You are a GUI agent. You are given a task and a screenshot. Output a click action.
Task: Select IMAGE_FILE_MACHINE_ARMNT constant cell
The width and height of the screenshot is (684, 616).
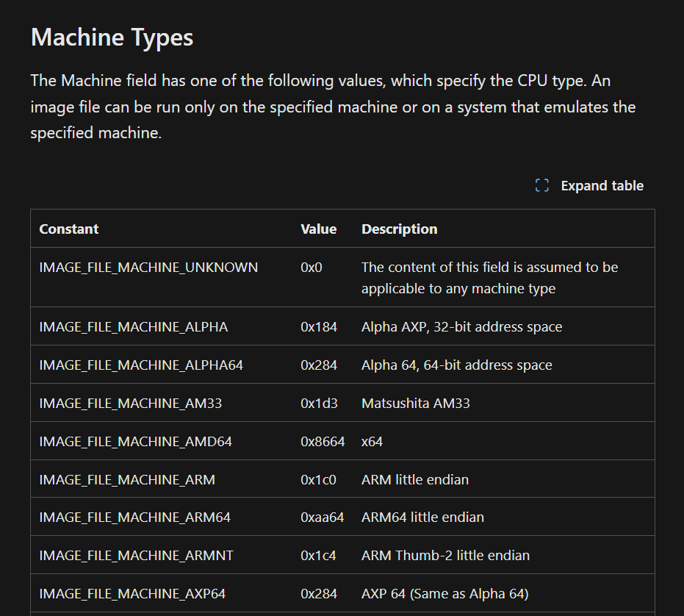pyautogui.click(x=136, y=555)
